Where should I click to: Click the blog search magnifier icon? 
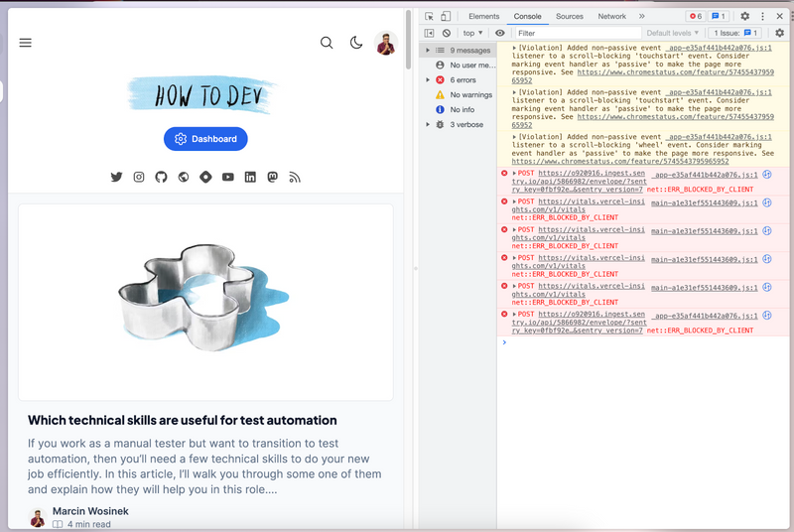327,43
